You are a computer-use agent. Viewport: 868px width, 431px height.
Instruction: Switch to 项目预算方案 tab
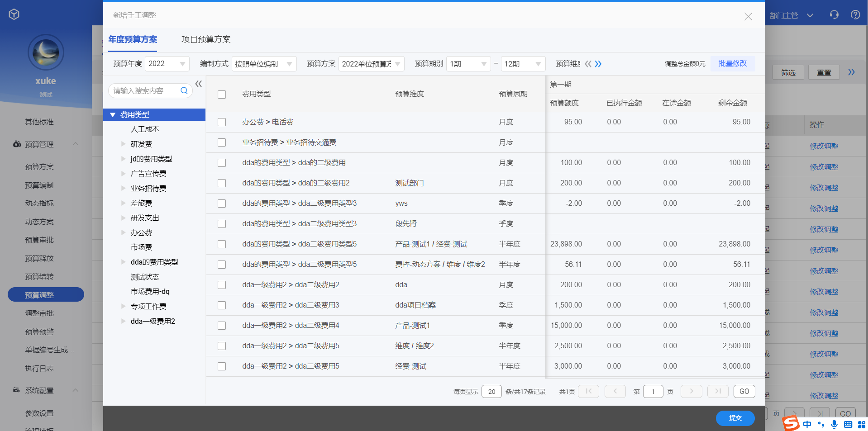click(206, 39)
